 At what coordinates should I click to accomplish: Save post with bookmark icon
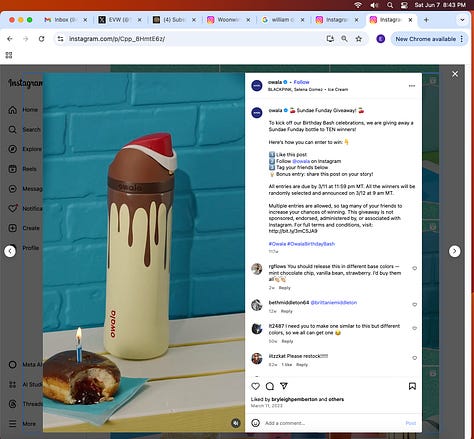412,386
